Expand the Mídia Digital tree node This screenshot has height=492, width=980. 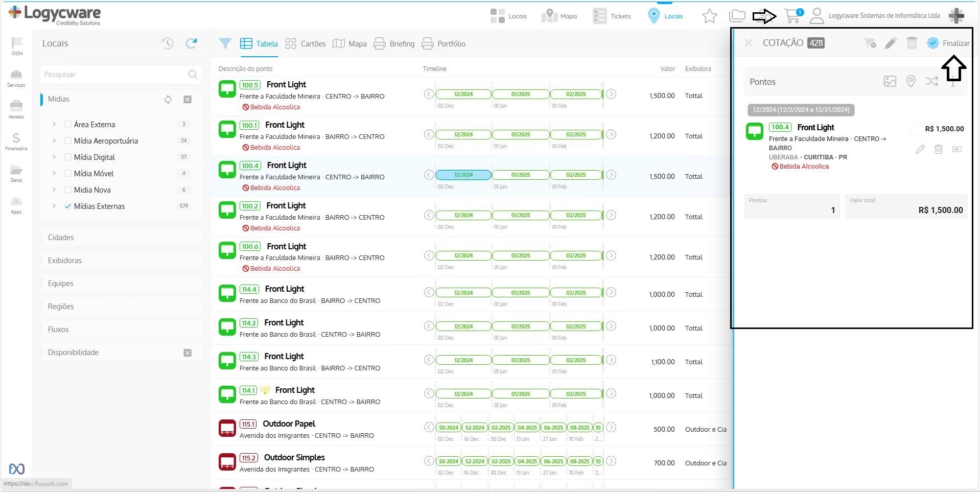click(x=54, y=157)
